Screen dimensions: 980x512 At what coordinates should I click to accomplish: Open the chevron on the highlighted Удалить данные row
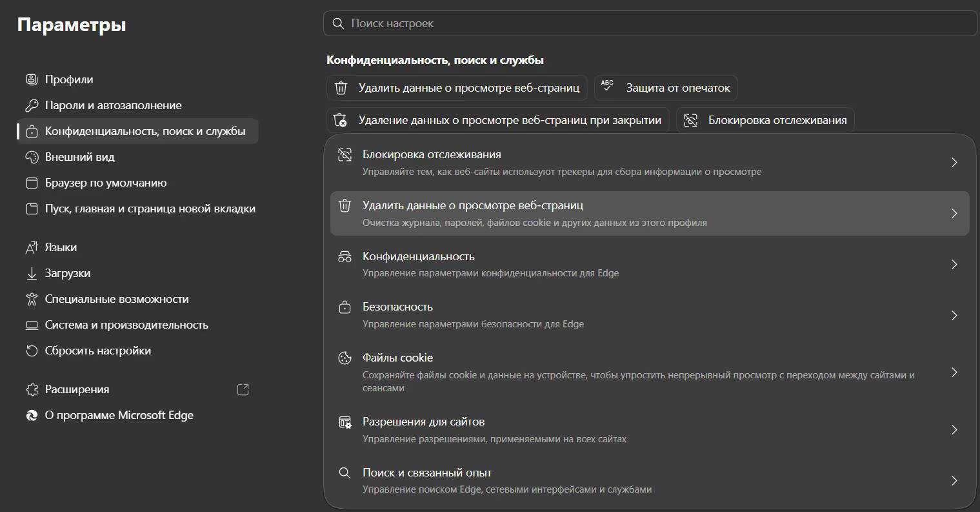click(x=954, y=213)
